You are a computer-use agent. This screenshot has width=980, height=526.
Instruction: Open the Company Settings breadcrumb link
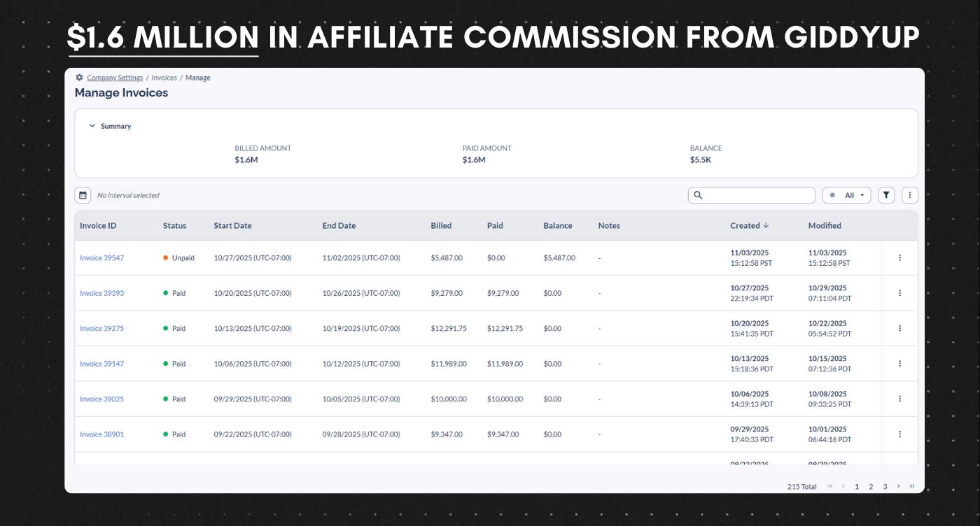click(115, 78)
